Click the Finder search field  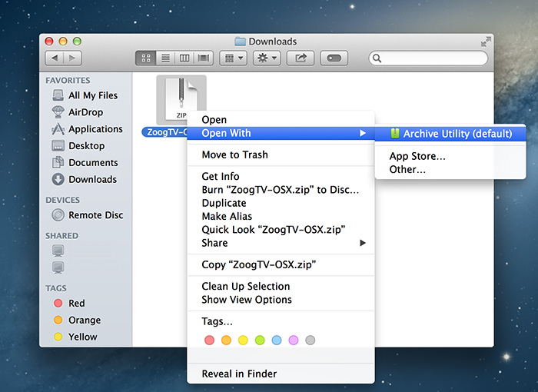pyautogui.click(x=428, y=58)
